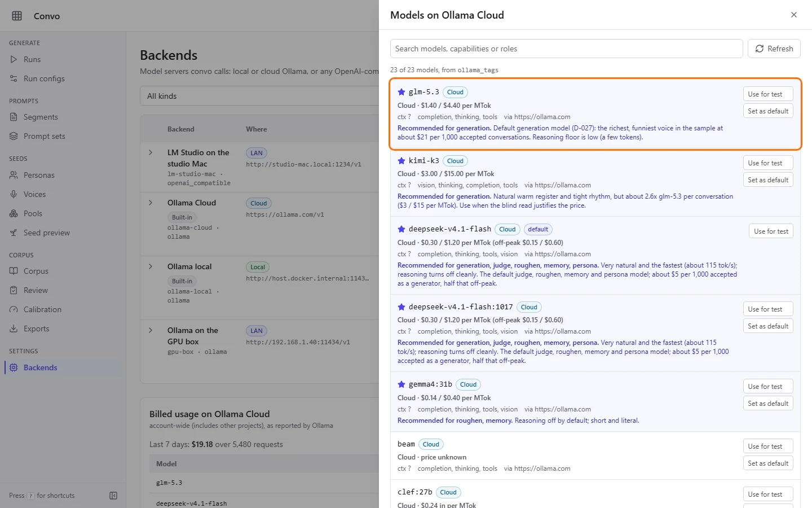Image resolution: width=812 pixels, height=508 pixels.
Task: Set glm-5.3 as default
Action: [768, 111]
